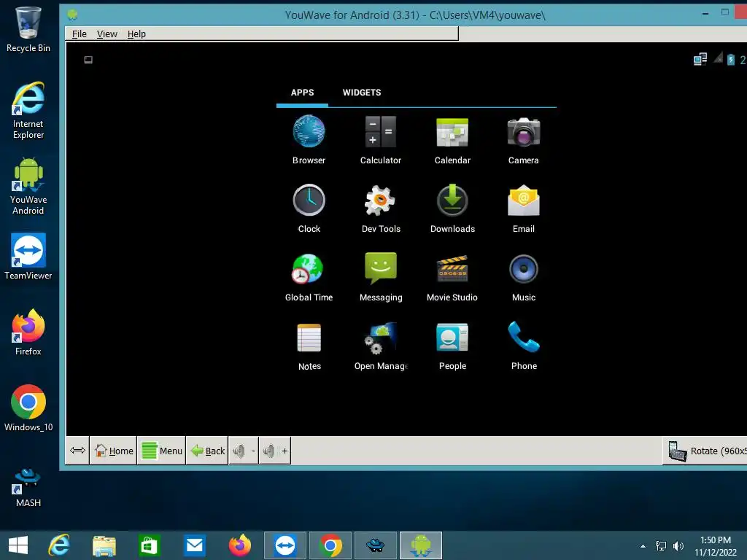Open File Explorer from the taskbar

pyautogui.click(x=104, y=545)
